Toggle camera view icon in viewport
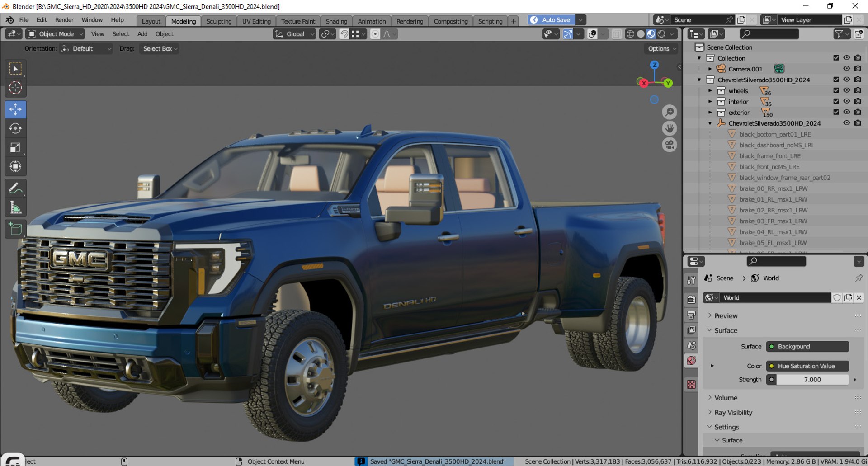This screenshot has width=868, height=466. click(x=670, y=145)
